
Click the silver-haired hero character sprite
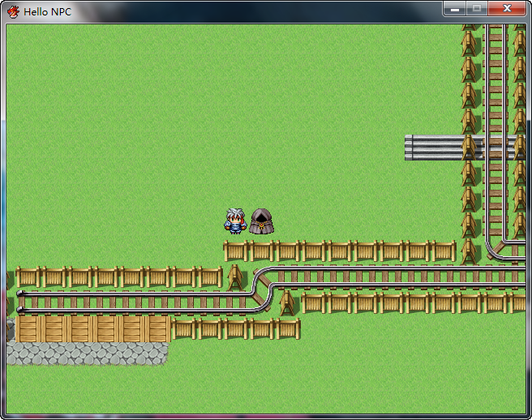(x=235, y=221)
